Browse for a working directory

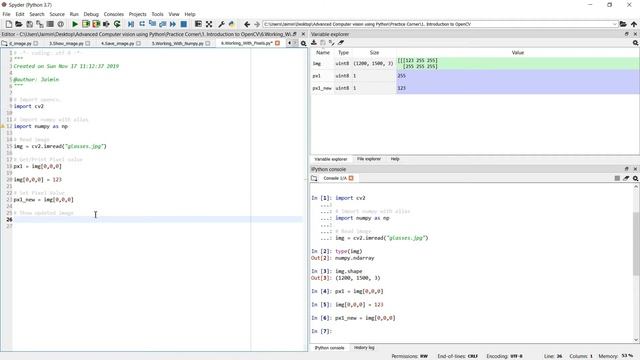(x=623, y=24)
